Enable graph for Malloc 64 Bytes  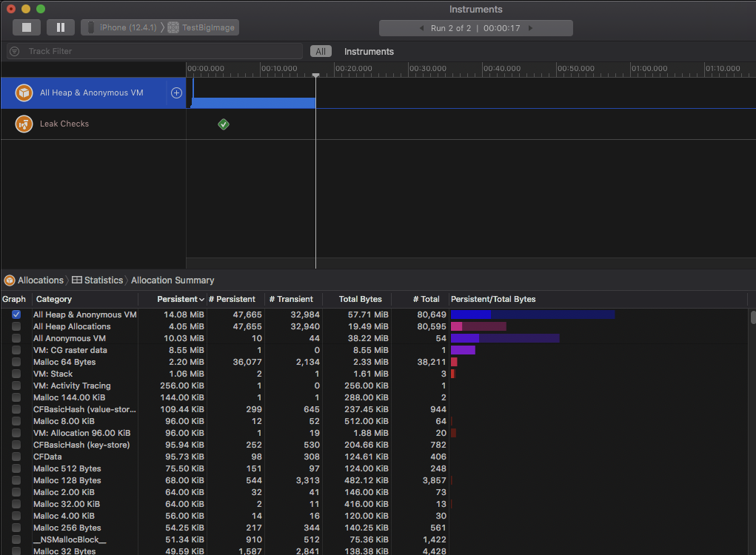pyautogui.click(x=16, y=362)
